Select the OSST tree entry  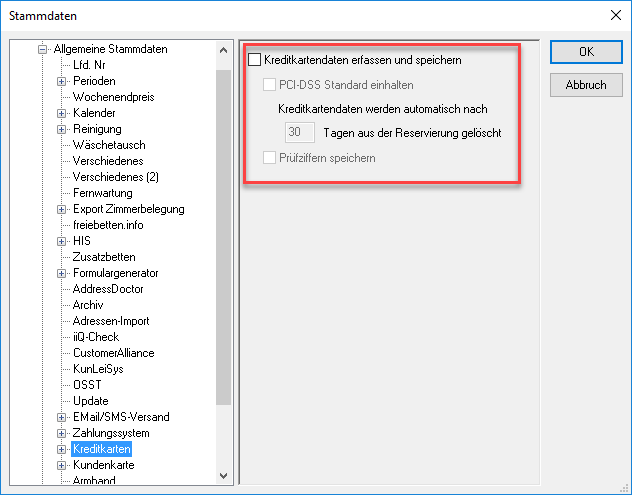[x=87, y=385]
